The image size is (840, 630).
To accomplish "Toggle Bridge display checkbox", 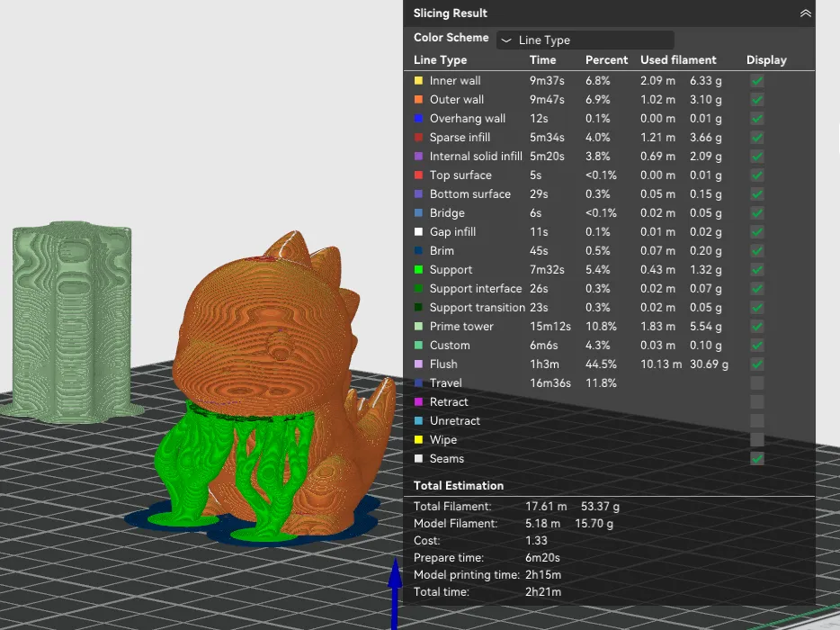I will point(757,213).
